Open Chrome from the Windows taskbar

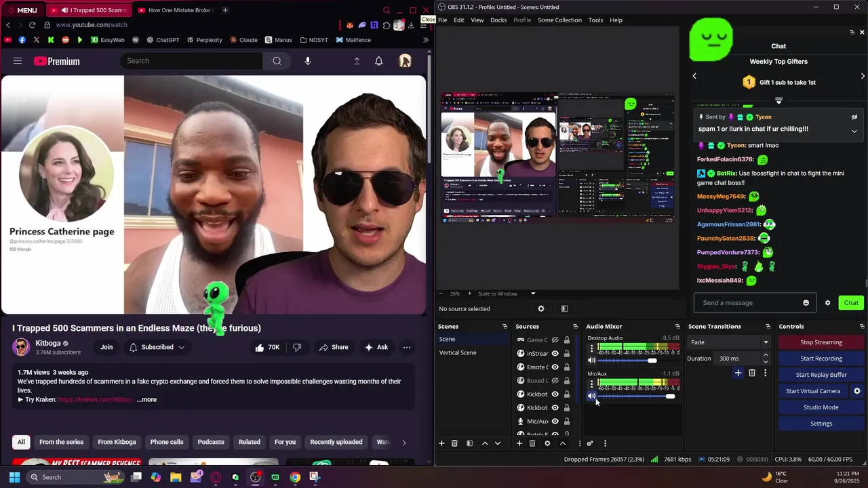(295, 477)
